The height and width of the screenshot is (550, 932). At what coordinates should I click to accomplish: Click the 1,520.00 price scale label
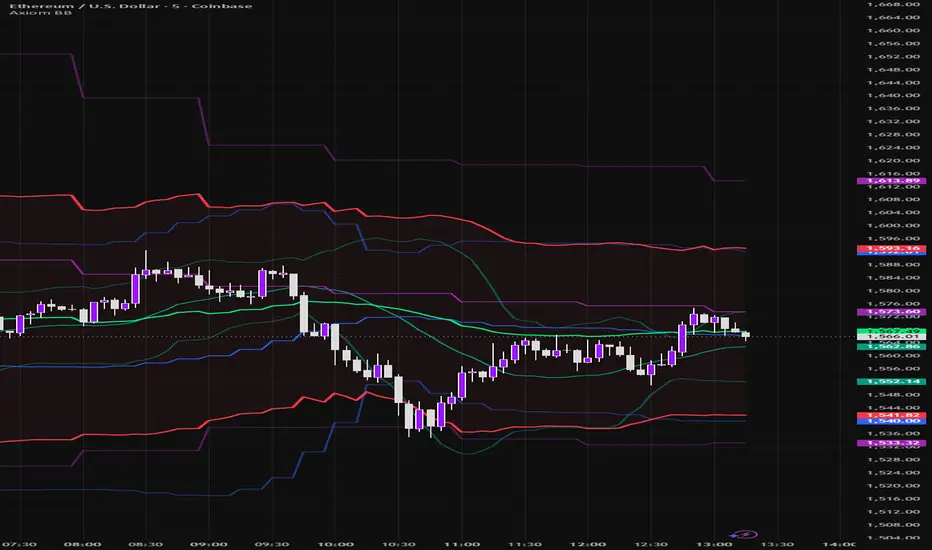(893, 486)
